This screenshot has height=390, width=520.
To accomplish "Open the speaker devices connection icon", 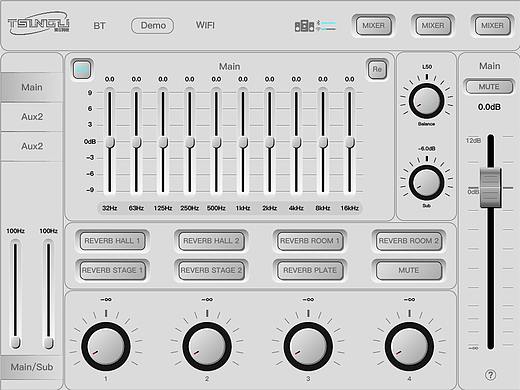I will coord(315,26).
